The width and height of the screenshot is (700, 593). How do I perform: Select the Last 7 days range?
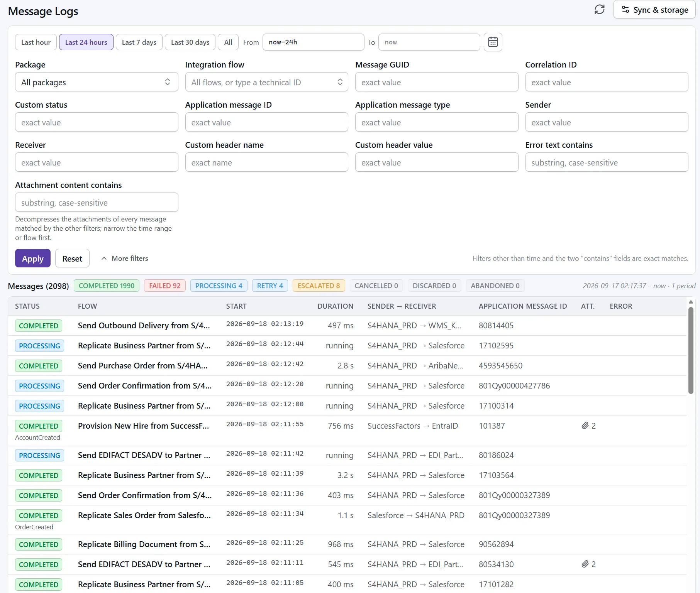[139, 42]
